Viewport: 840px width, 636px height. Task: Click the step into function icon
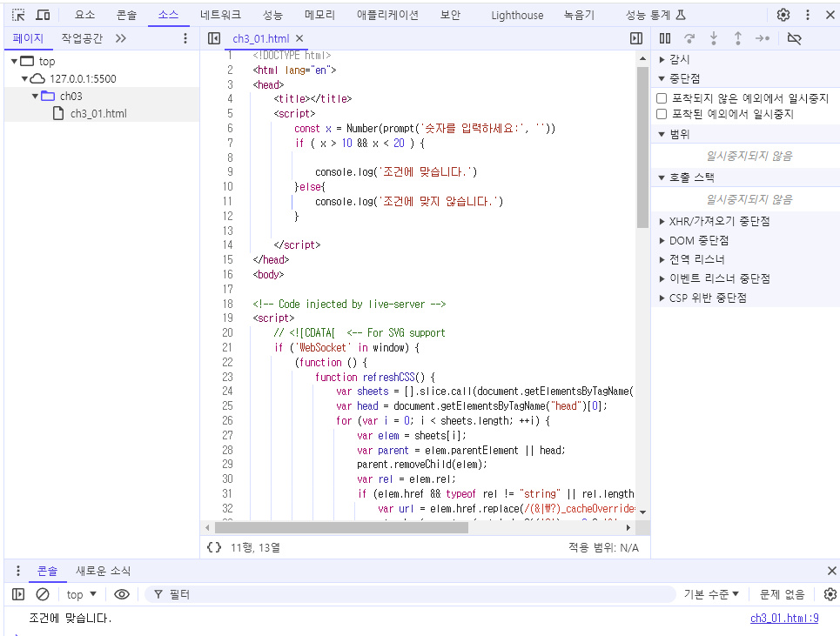(x=714, y=38)
